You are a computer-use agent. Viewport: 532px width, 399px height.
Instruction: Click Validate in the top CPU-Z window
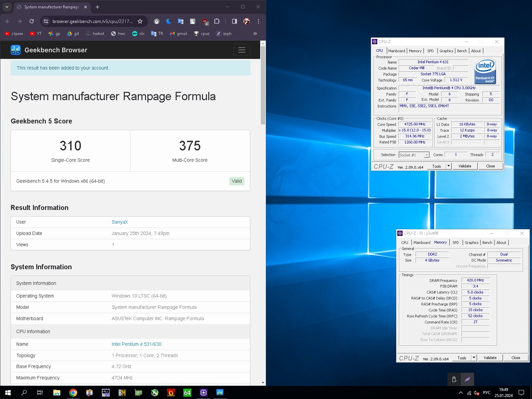[x=465, y=166]
